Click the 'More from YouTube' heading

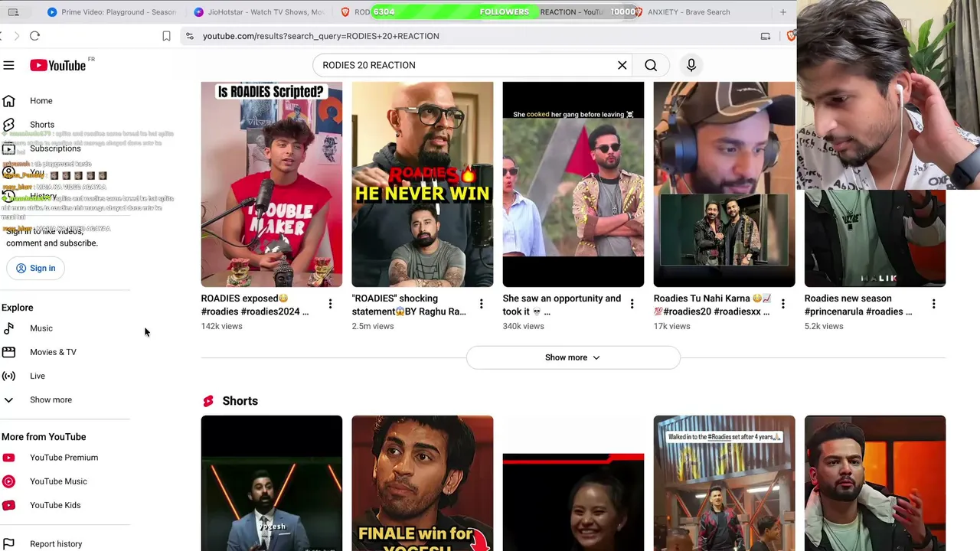pyautogui.click(x=44, y=437)
